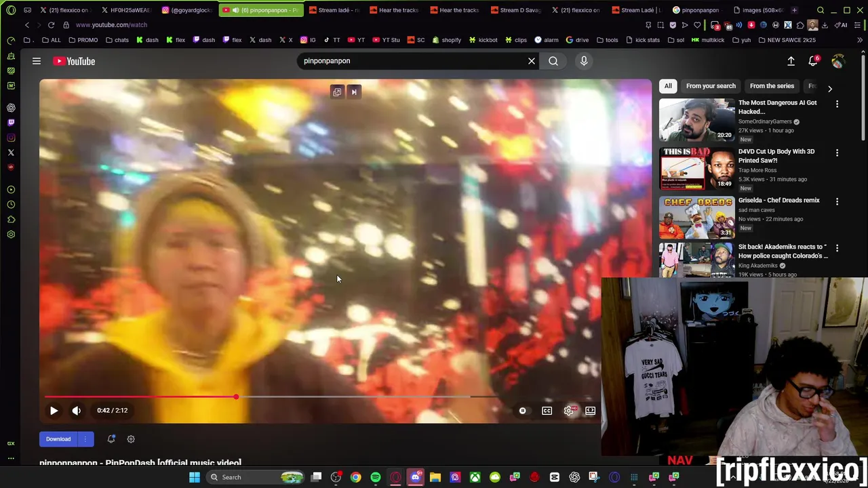This screenshot has height=488, width=868.
Task: Open Twitch in the Opera sidebar
Action: pyautogui.click(x=11, y=123)
